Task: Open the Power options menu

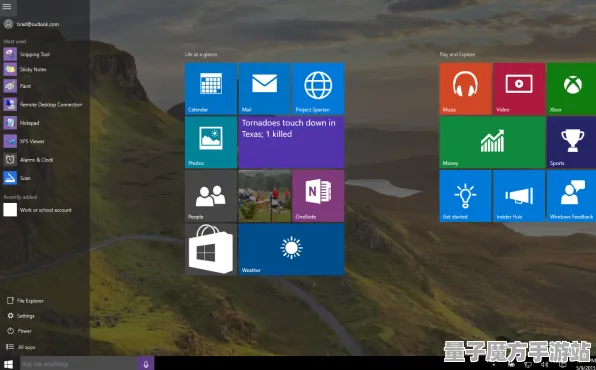Action: tap(19, 331)
